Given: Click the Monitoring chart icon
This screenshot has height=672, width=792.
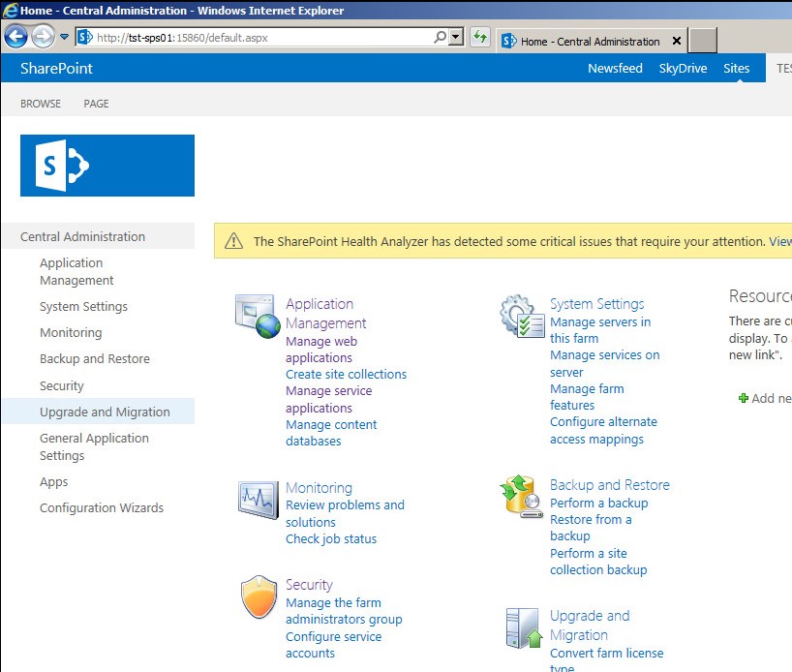Looking at the screenshot, I should pos(259,500).
